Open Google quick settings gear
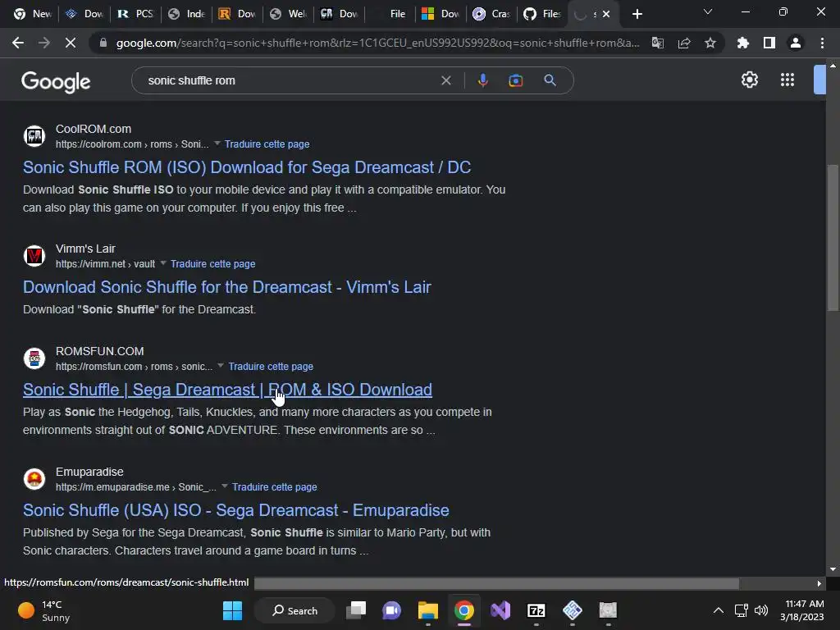This screenshot has width=840, height=630. 750,80
